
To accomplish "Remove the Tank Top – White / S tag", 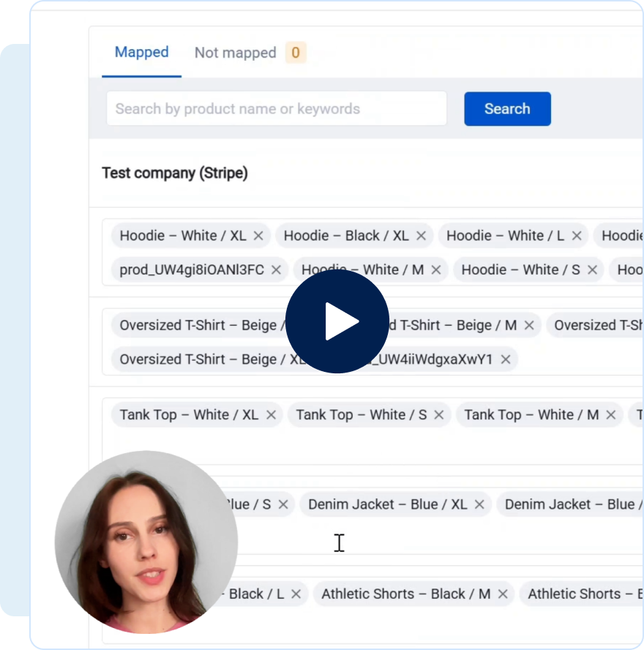I will pyautogui.click(x=439, y=414).
